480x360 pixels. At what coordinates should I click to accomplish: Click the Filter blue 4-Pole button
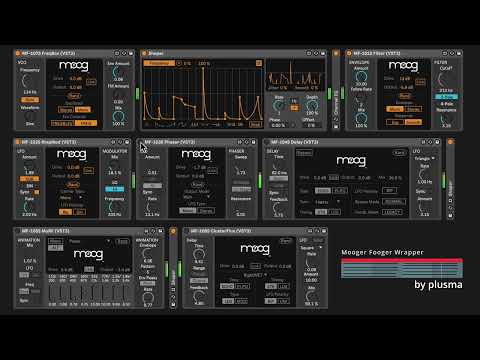[446, 97]
